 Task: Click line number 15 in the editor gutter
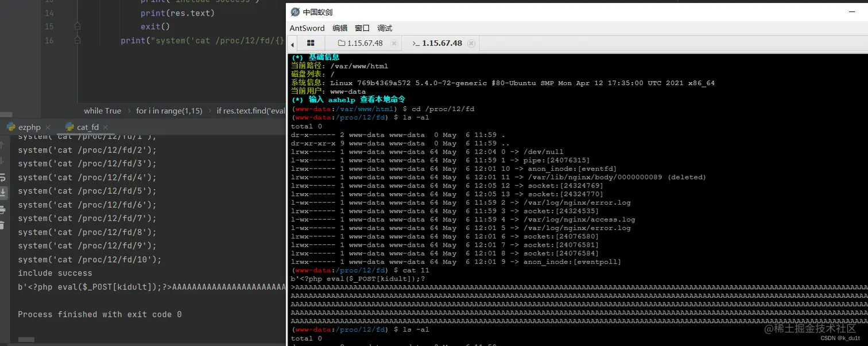(49, 26)
